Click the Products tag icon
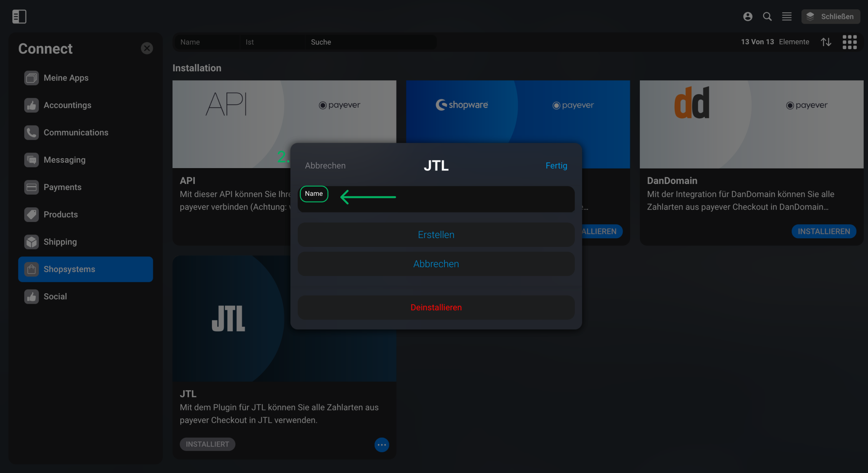This screenshot has height=473, width=868. click(31, 215)
